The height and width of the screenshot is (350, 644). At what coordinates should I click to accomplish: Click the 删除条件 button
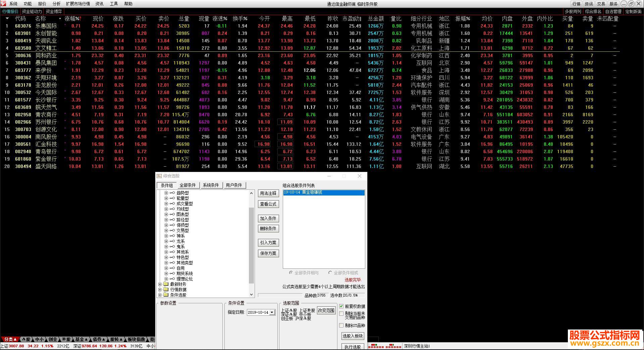point(268,228)
